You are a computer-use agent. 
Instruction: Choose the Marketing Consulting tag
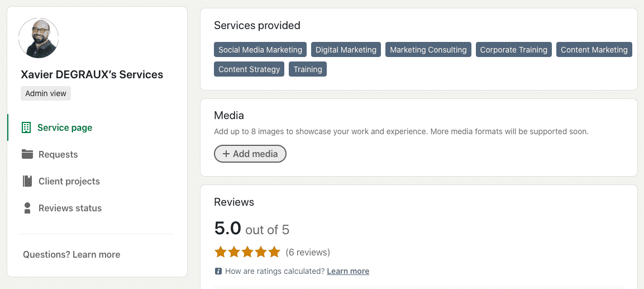tap(428, 50)
